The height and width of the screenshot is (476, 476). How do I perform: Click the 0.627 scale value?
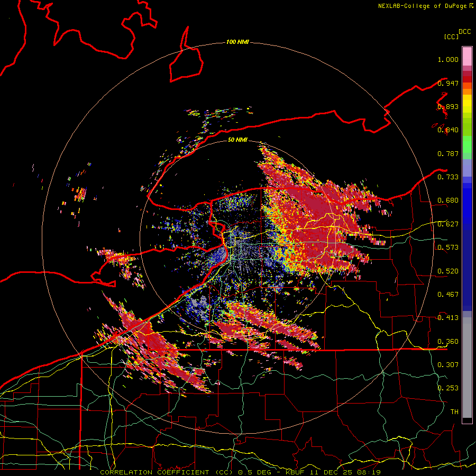pyautogui.click(x=448, y=224)
